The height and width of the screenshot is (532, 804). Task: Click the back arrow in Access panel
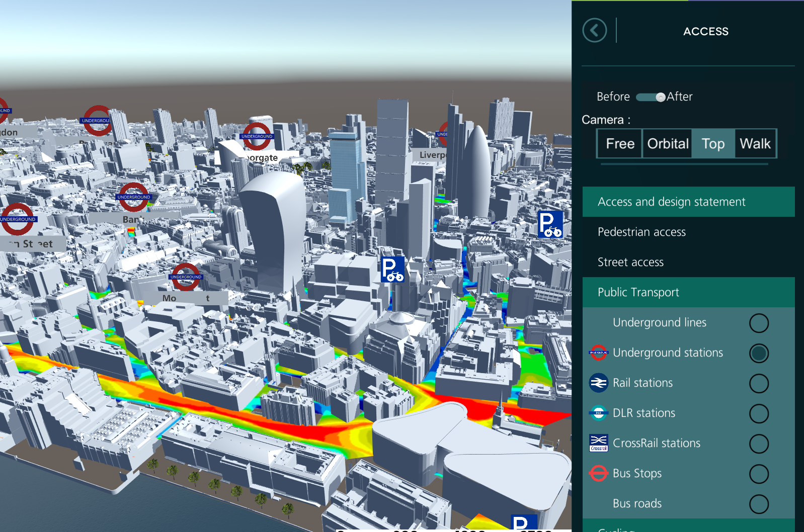pos(594,31)
